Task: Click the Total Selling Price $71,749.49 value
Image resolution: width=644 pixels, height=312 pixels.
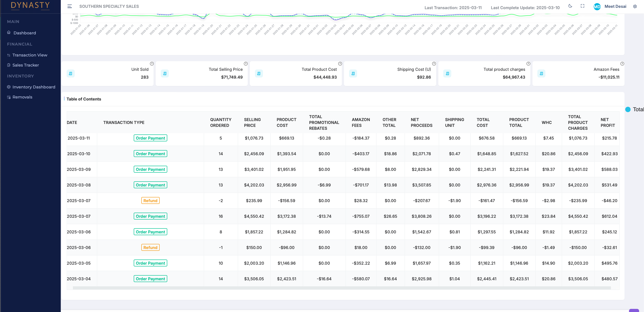Action: (232, 77)
